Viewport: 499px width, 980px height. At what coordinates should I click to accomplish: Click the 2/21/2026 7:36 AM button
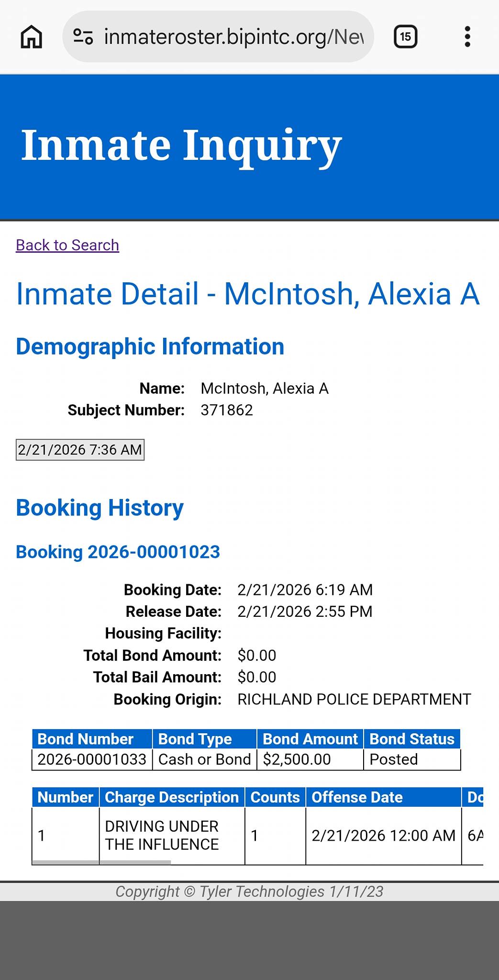click(80, 450)
